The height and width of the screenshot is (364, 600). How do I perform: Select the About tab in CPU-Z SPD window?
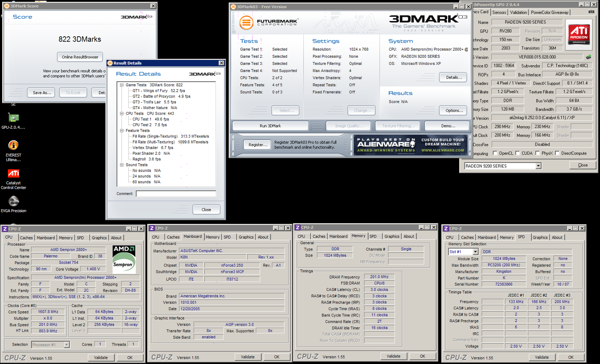(x=557, y=237)
